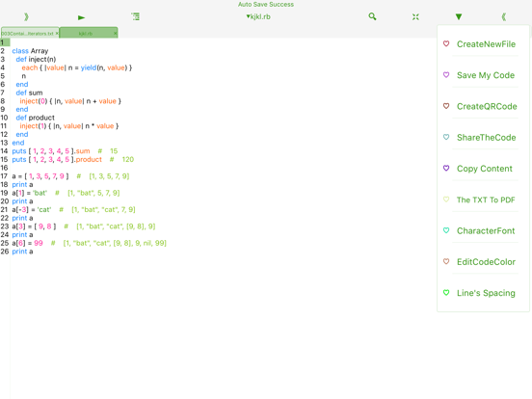Click the a[-3] = 'cat' assignment line
The width and height of the screenshot is (532, 399).
pos(32,210)
